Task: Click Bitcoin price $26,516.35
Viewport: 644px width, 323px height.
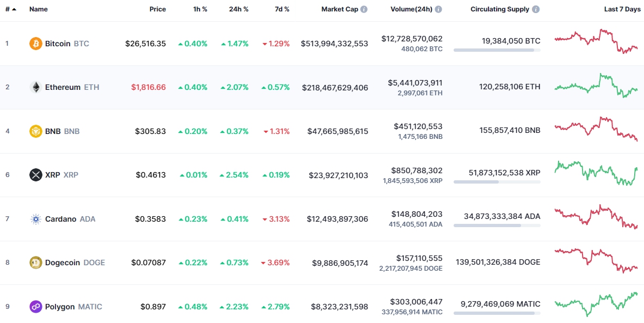Action: pyautogui.click(x=146, y=44)
